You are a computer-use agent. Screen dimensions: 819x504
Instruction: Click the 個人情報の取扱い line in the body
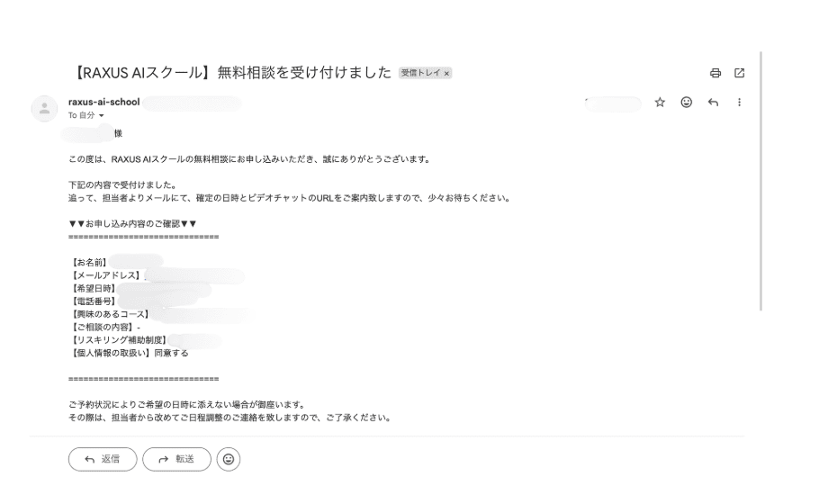point(128,354)
